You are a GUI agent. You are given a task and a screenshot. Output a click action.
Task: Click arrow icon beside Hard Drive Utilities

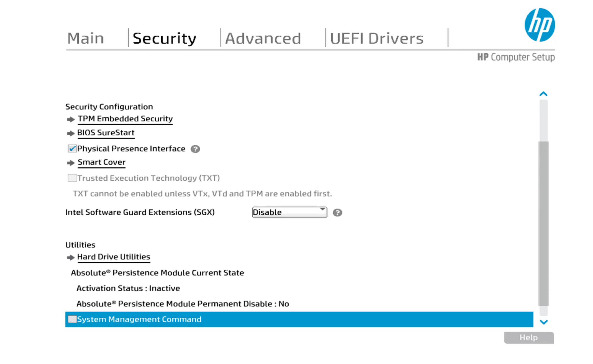71,258
